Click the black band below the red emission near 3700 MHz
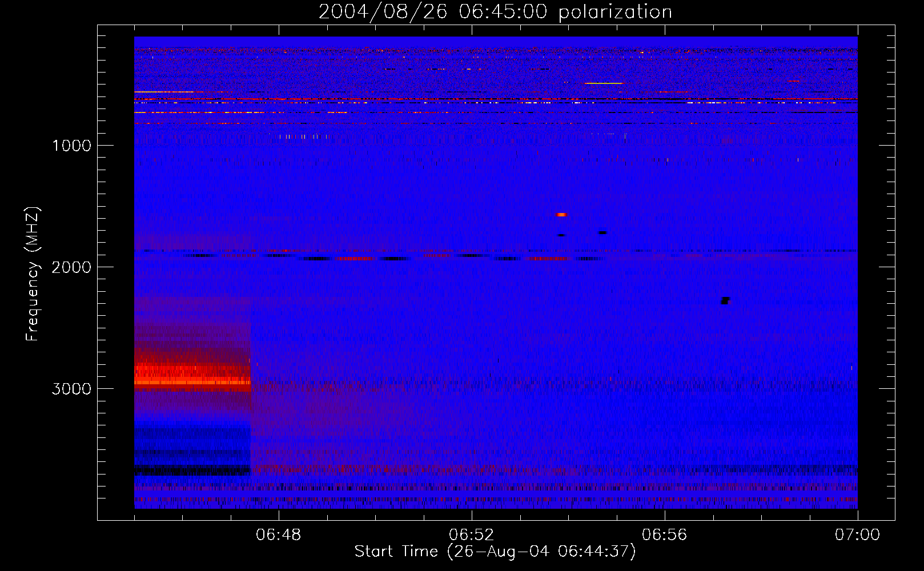The width and height of the screenshot is (924, 571). [192, 471]
